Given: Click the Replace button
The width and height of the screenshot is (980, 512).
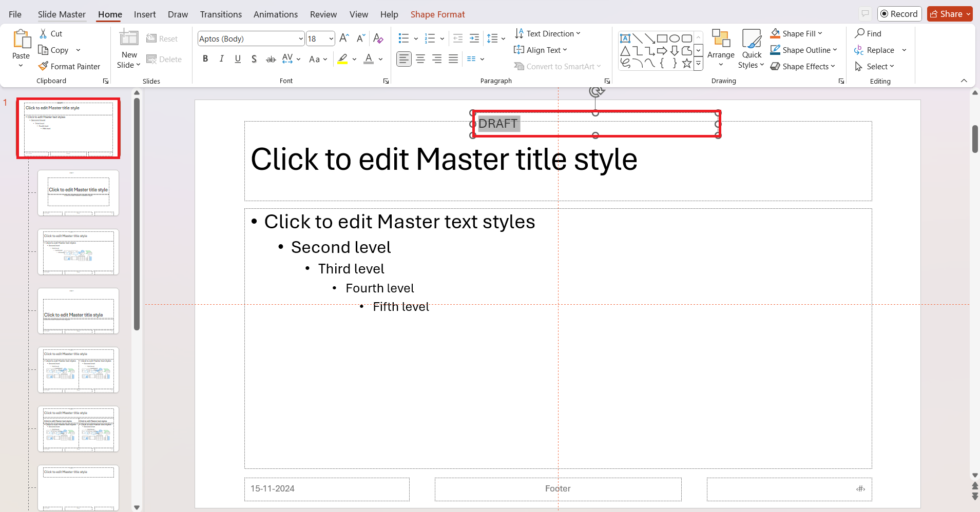Looking at the screenshot, I should coord(875,50).
